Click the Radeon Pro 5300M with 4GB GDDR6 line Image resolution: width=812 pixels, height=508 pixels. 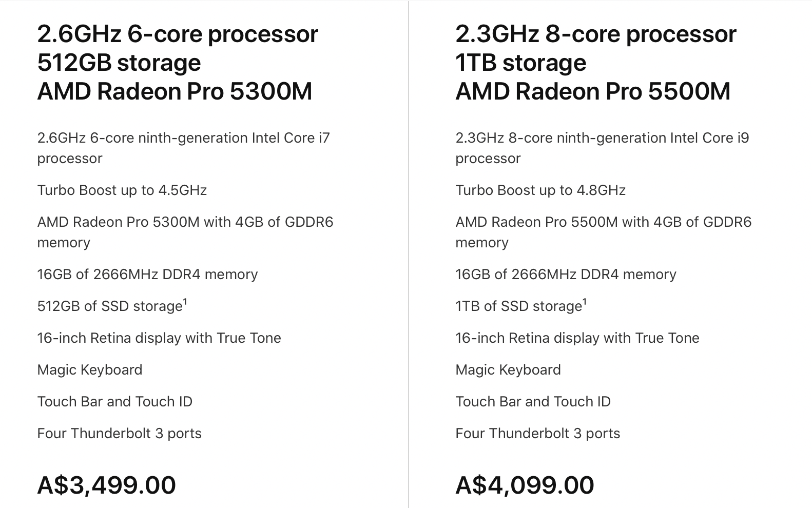coord(185,222)
